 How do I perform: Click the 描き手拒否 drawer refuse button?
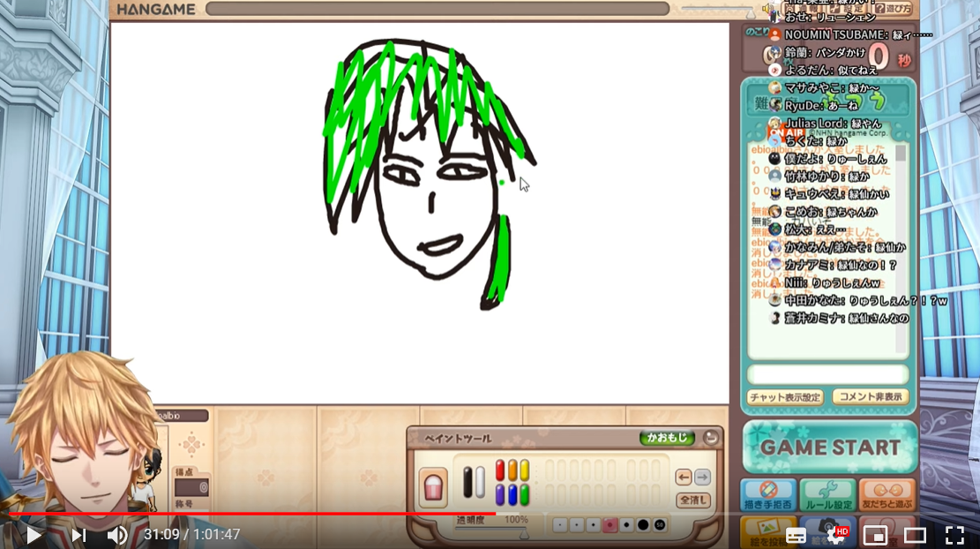[x=768, y=495]
